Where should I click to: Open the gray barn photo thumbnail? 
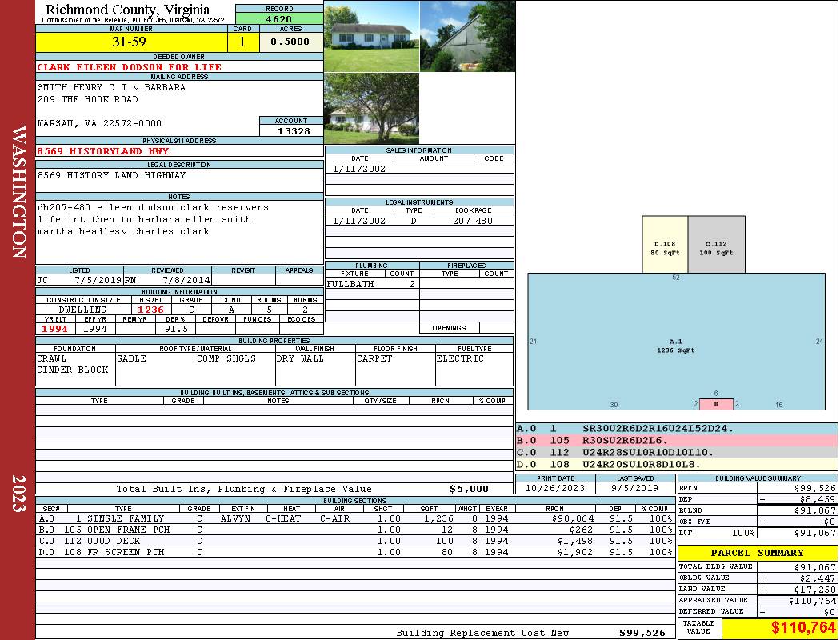pyautogui.click(x=467, y=36)
